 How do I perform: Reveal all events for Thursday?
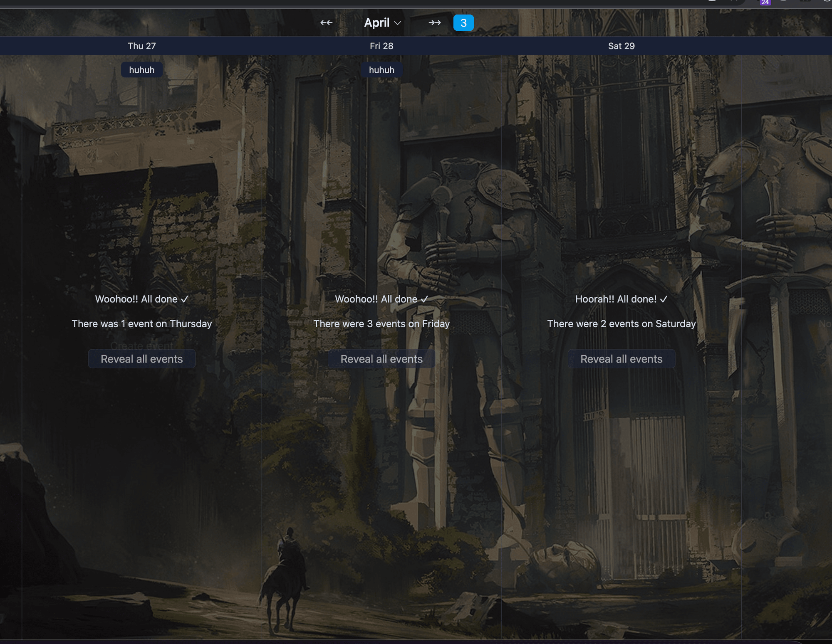(x=141, y=359)
